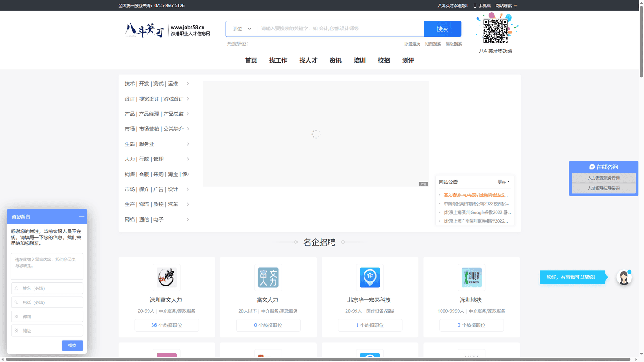This screenshot has width=644, height=362.
Task: Open 深圳地铁 company logo
Action: pyautogui.click(x=471, y=278)
